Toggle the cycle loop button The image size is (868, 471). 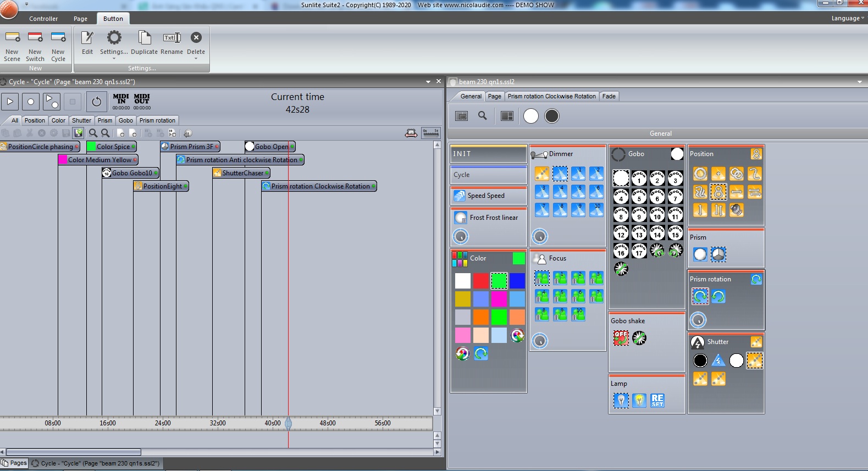[97, 102]
